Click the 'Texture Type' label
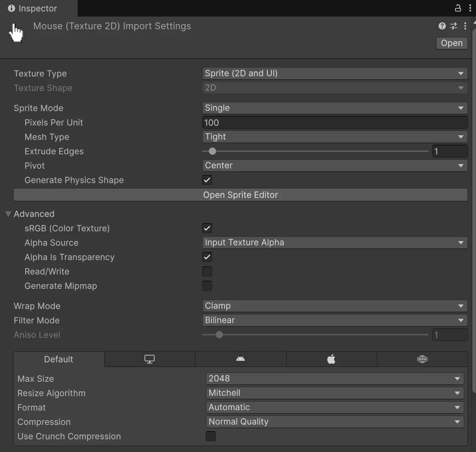 pyautogui.click(x=40, y=73)
